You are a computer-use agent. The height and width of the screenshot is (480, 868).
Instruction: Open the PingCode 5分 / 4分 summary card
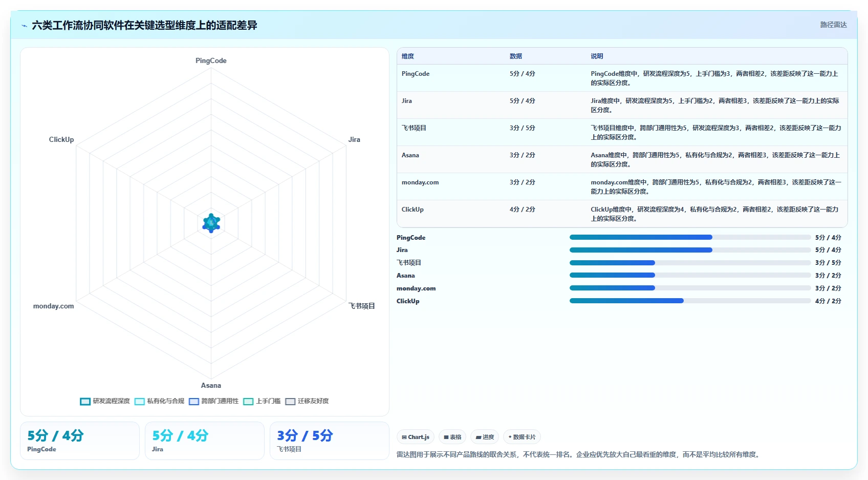(80, 441)
